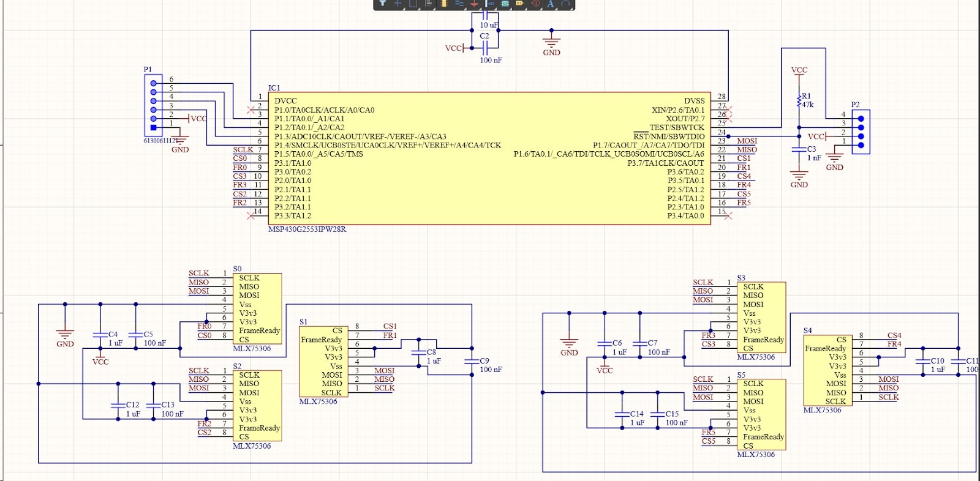980x481 pixels.
Task: Select the move objects cross icon
Action: pyautogui.click(x=398, y=3)
